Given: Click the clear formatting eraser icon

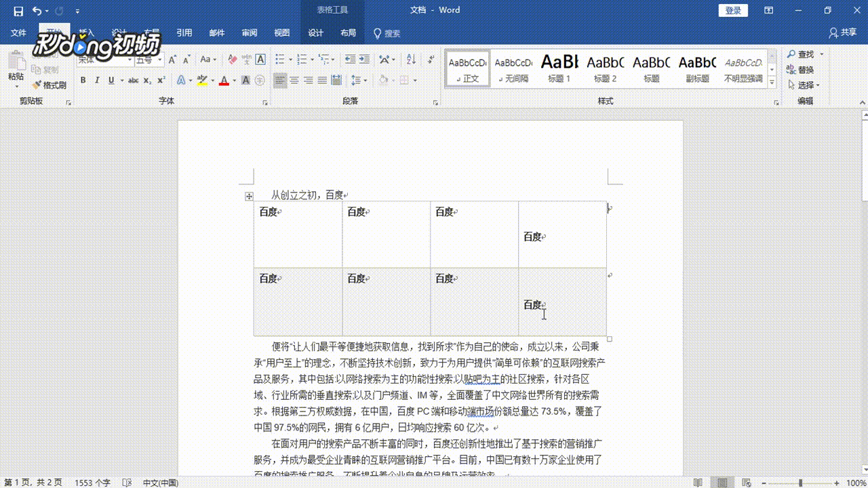Looking at the screenshot, I should [233, 60].
